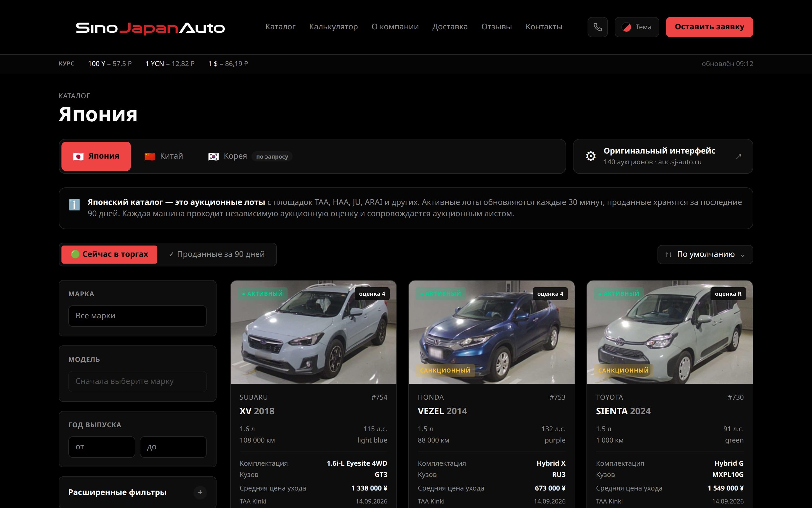Expand the Расширенные фильтры section
The height and width of the screenshot is (508, 812).
coord(138,492)
